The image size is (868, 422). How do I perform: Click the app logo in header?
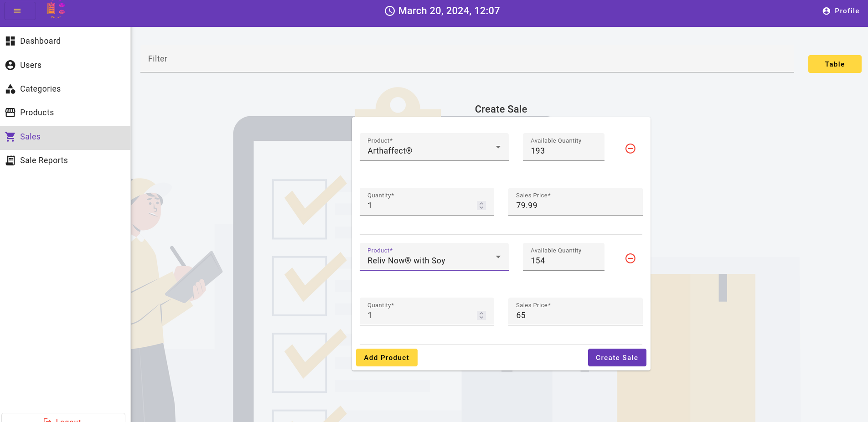(56, 10)
